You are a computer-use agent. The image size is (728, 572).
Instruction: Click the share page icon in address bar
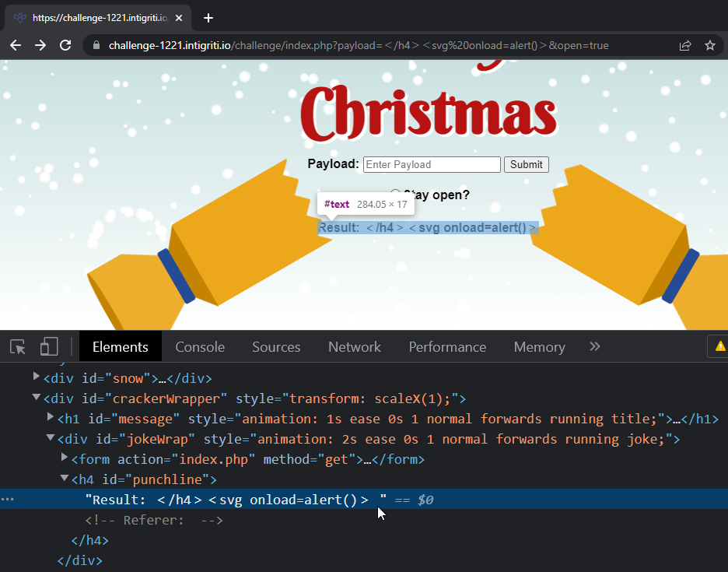[x=685, y=45]
